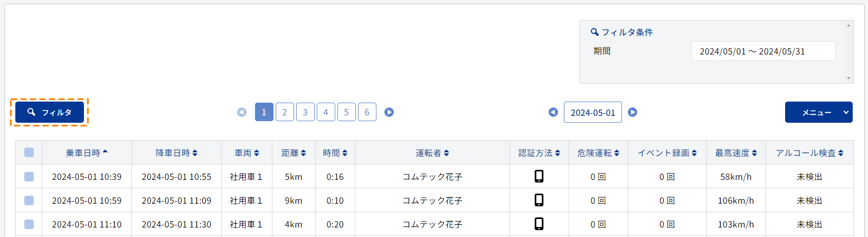Click the filter panel scrollbar
Image resolution: width=868 pixels, height=237 pixels.
[x=848, y=52]
